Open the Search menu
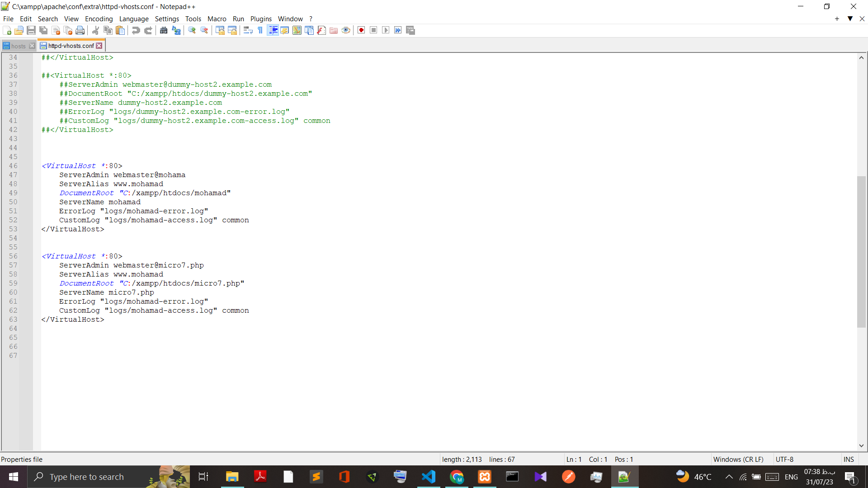Image resolution: width=868 pixels, height=488 pixels. point(48,19)
